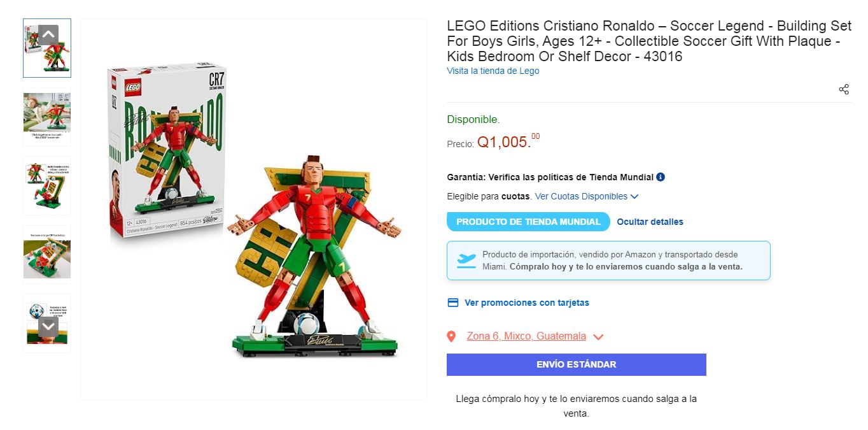Change location Zona 6, Mixco, Guatemala

coord(526,336)
